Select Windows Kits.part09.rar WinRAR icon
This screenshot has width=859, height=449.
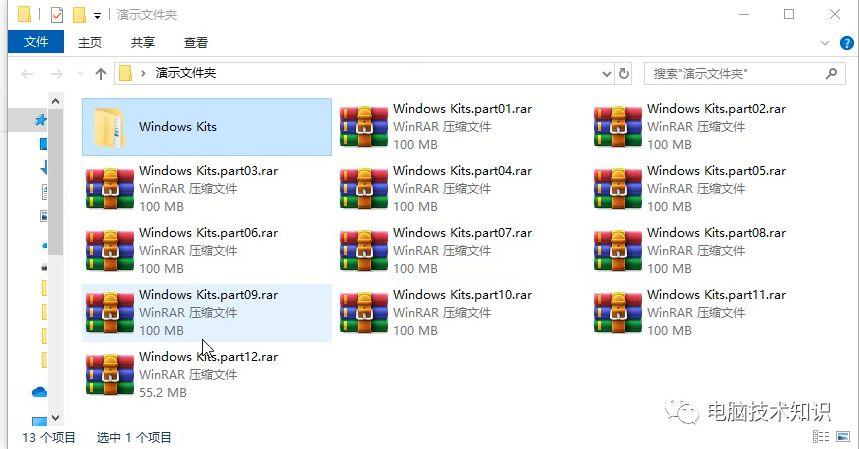point(110,313)
